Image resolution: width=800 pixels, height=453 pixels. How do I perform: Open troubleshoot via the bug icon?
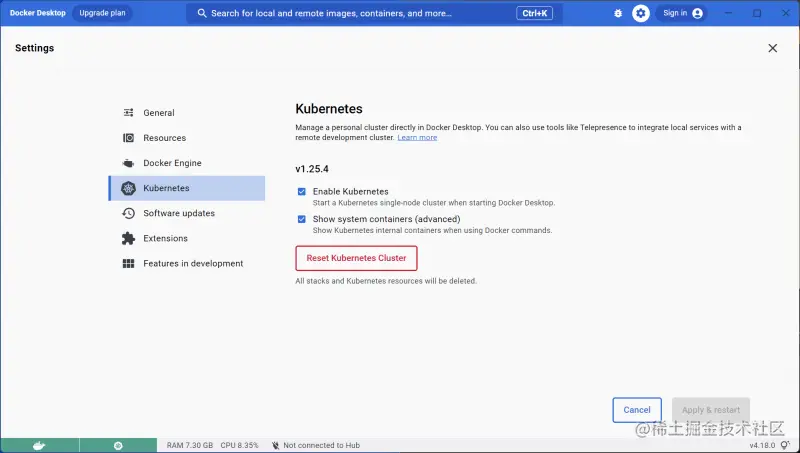tap(618, 13)
